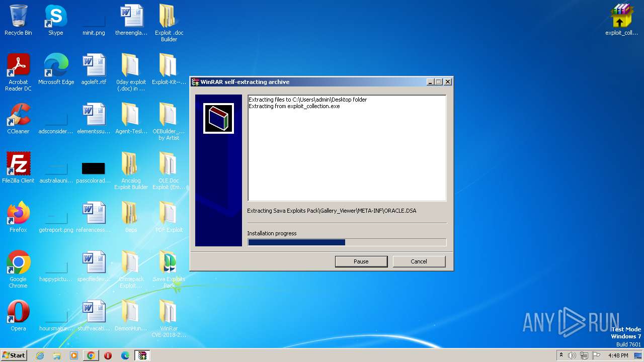Open media player taskbar icon
This screenshot has height=362, width=644.
coord(74,355)
